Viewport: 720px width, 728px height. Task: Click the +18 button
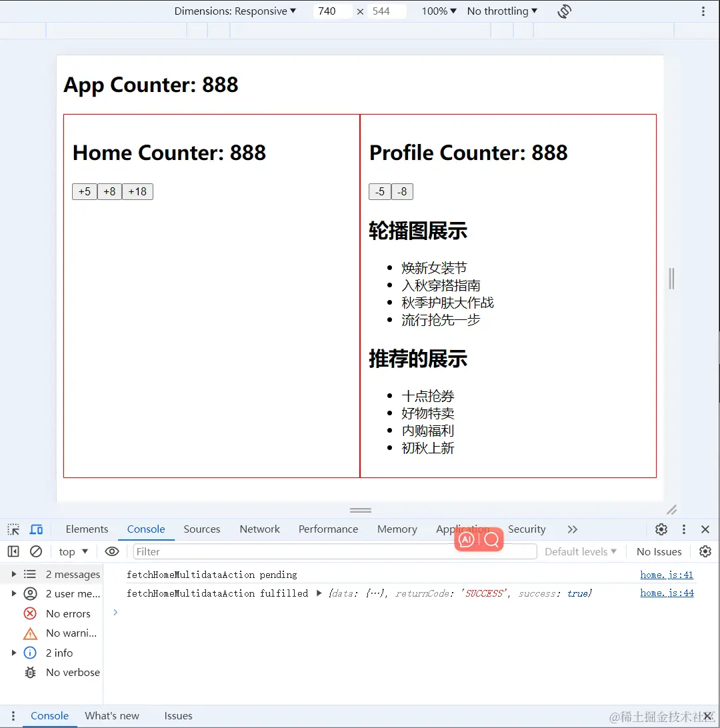click(x=137, y=192)
